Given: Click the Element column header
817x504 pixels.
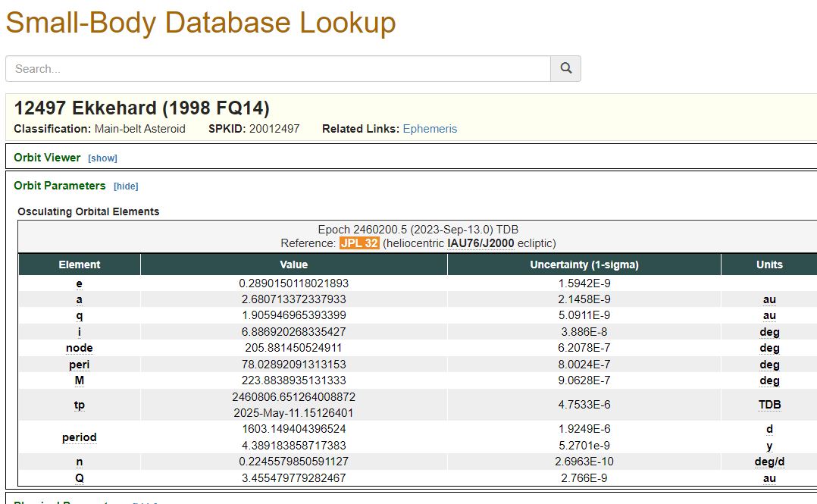Looking at the screenshot, I should pyautogui.click(x=80, y=265).
